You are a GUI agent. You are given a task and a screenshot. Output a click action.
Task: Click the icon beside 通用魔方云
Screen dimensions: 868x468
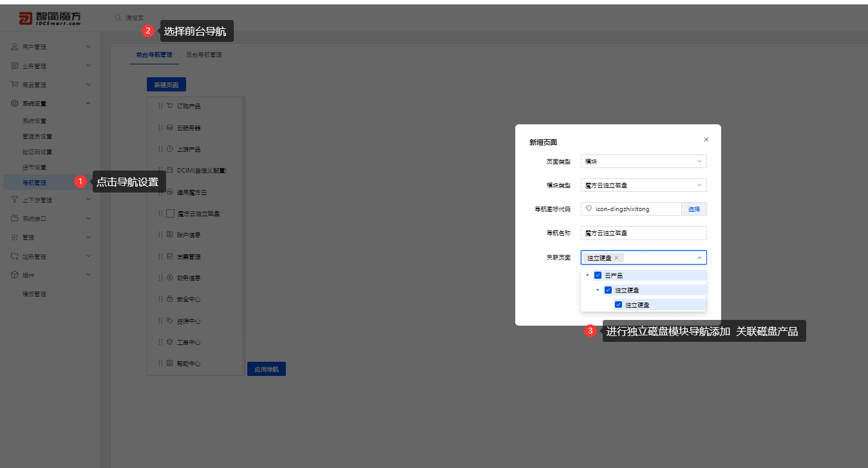(170, 192)
